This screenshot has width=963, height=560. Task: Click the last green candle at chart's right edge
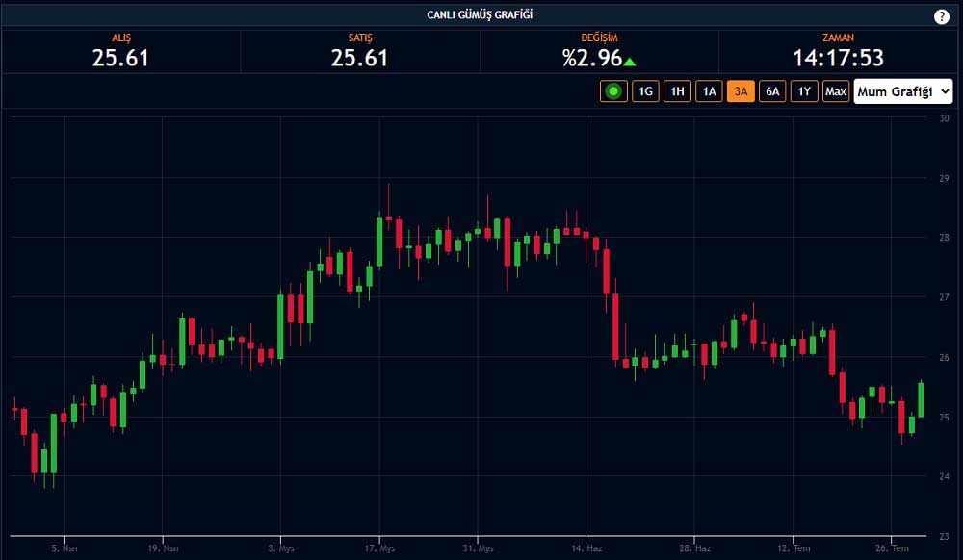(x=922, y=400)
